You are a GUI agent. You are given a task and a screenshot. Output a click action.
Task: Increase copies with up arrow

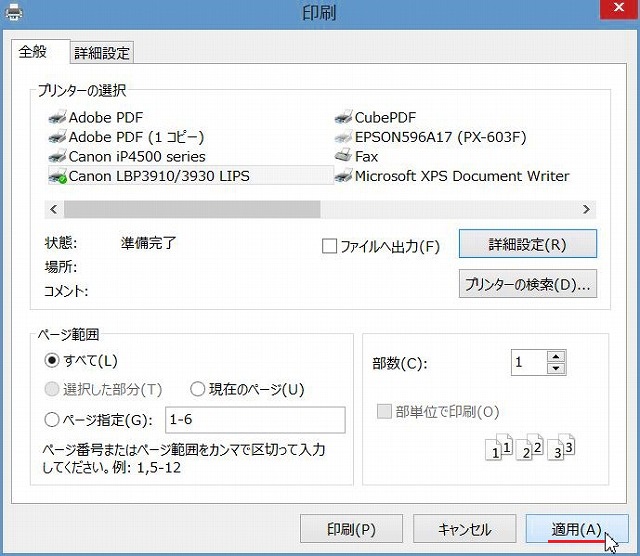coord(556,357)
